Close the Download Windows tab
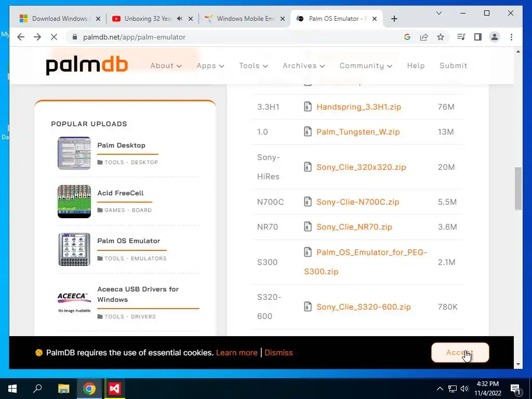The width and height of the screenshot is (532, 399). pos(98,19)
